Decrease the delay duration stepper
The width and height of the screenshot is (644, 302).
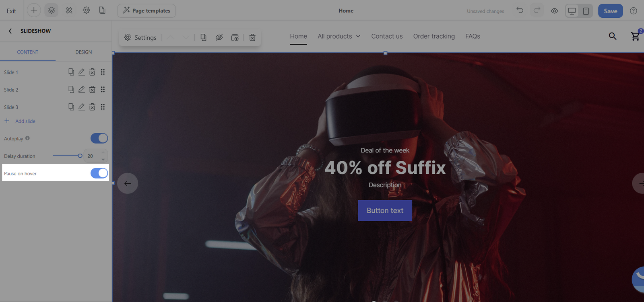tap(103, 159)
